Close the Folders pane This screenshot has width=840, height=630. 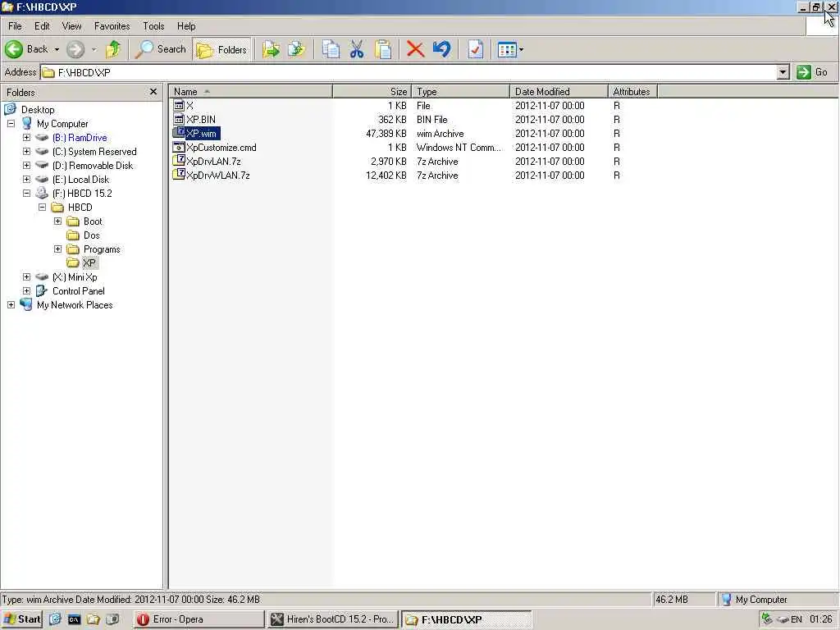coord(153,92)
